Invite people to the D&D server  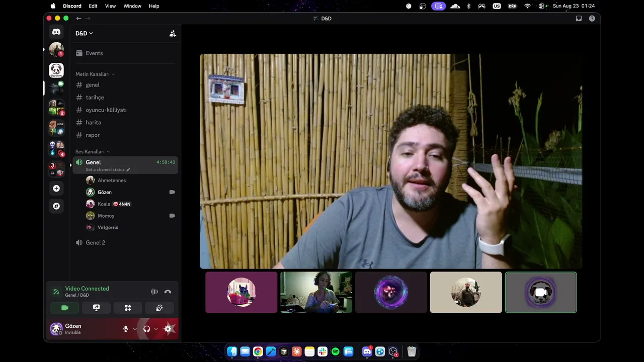click(x=173, y=34)
